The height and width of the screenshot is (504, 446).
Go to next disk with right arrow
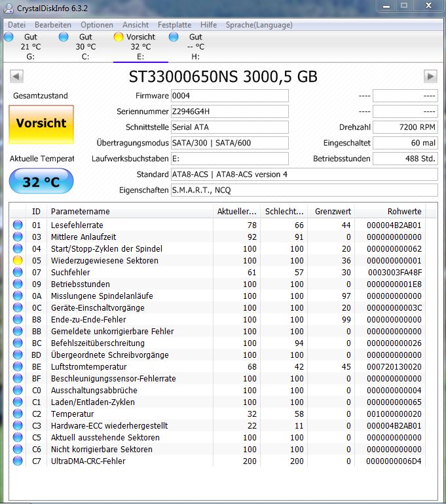coord(430,77)
